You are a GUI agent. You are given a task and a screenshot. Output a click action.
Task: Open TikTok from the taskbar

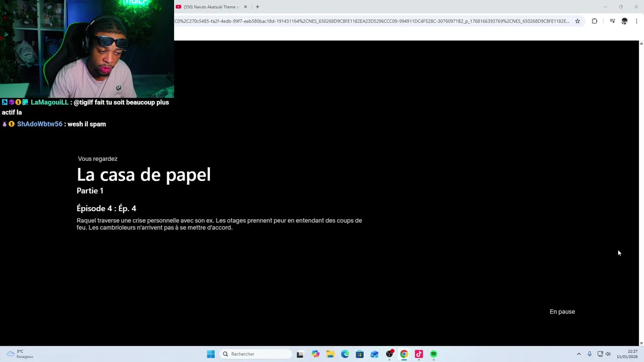pos(419,354)
